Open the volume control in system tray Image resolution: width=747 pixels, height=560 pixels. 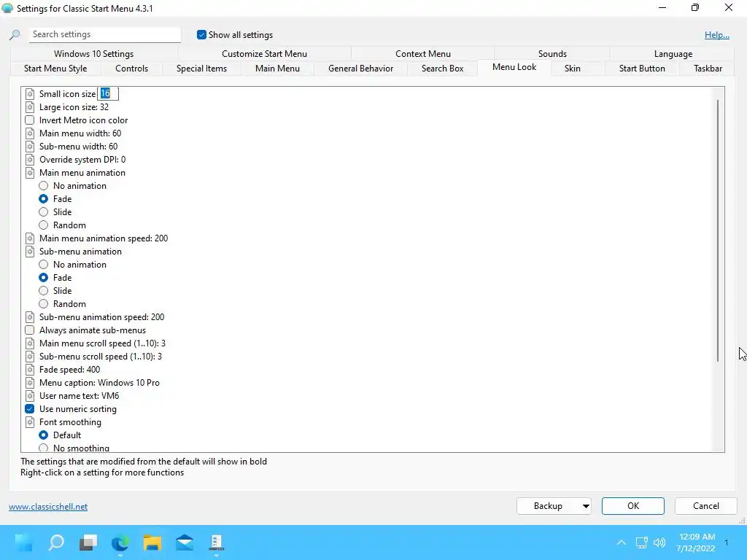659,542
